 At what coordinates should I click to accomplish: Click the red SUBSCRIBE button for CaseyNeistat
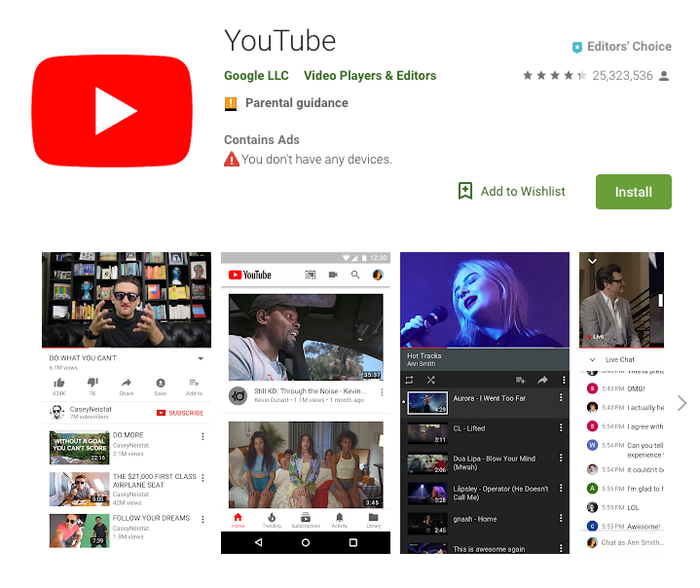tap(180, 413)
